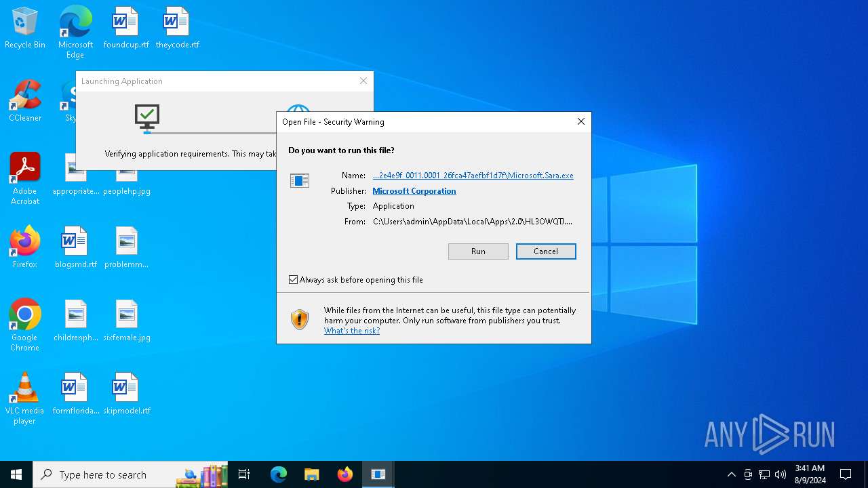This screenshot has width=868, height=488.
Task: Click the application file icon in the dialog
Action: point(300,180)
